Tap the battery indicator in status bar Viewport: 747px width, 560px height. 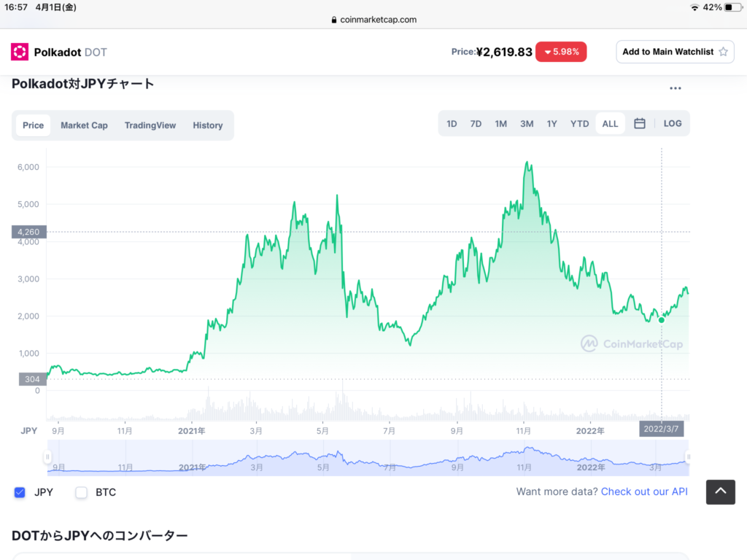(x=733, y=7)
